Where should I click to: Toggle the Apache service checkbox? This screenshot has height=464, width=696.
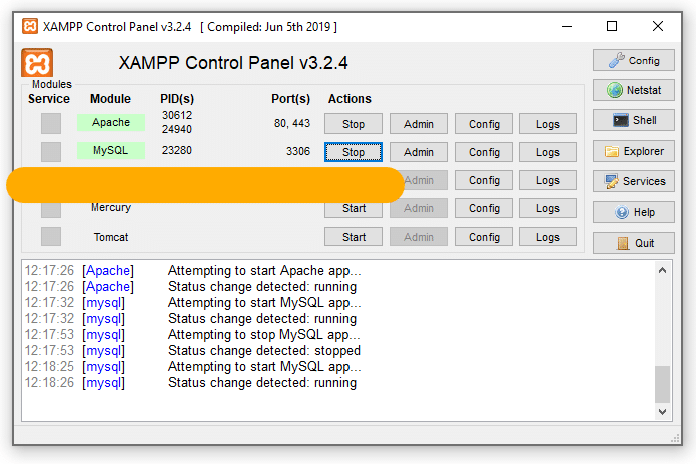point(51,123)
